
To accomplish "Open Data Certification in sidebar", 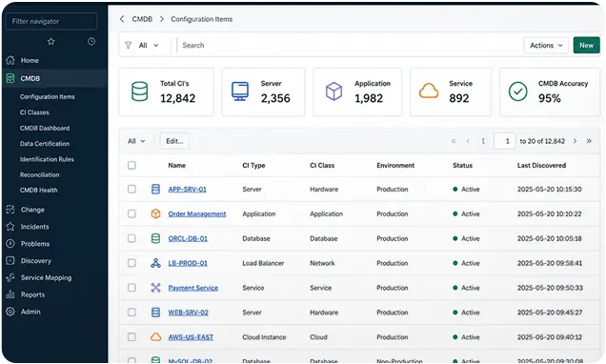I will click(45, 143).
